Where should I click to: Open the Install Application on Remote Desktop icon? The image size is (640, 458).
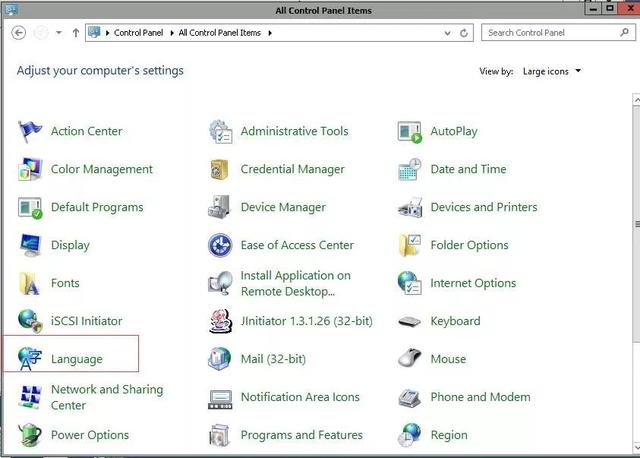pos(220,283)
